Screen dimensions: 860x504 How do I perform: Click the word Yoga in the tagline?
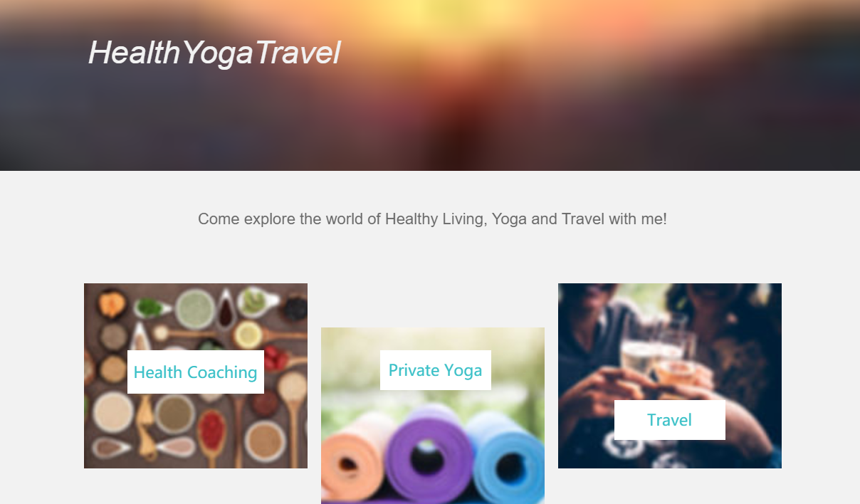tap(510, 219)
